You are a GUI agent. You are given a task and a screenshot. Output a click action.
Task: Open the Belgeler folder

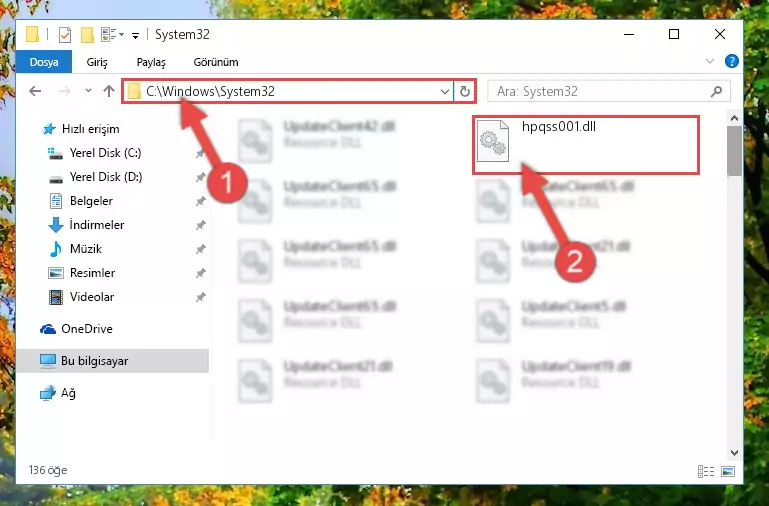[x=81, y=201]
